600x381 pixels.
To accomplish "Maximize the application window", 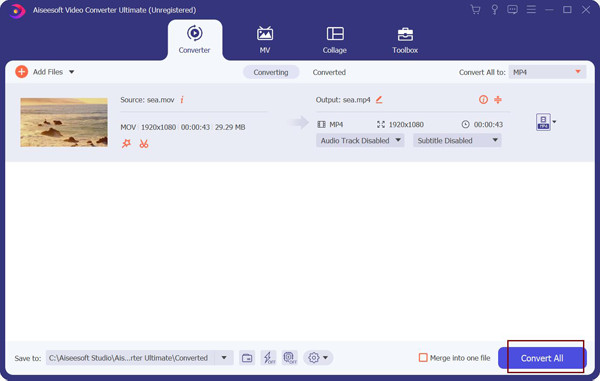I will click(567, 10).
